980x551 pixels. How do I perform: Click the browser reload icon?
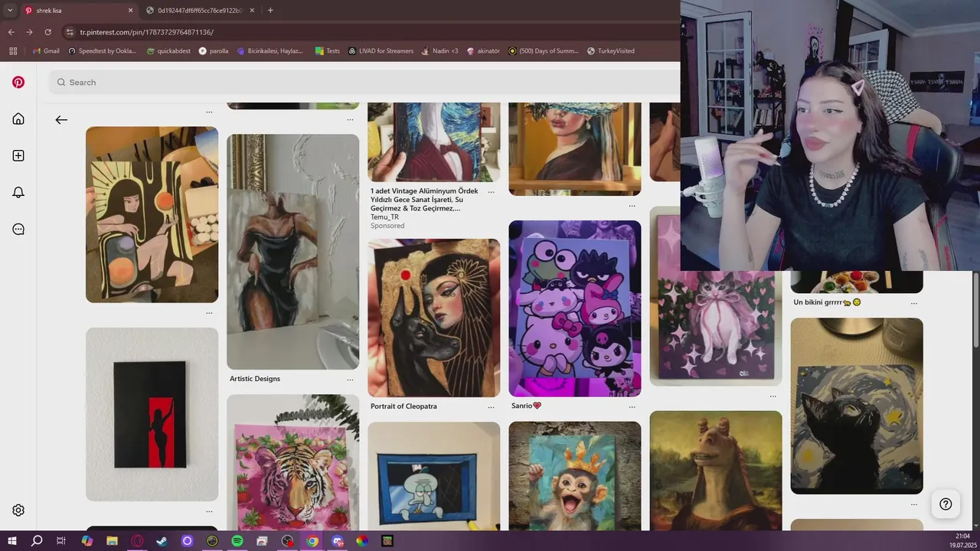[x=47, y=32]
